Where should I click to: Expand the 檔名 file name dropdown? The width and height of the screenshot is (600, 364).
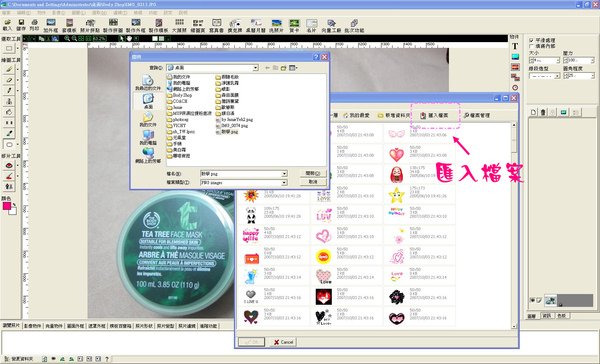pyautogui.click(x=284, y=174)
